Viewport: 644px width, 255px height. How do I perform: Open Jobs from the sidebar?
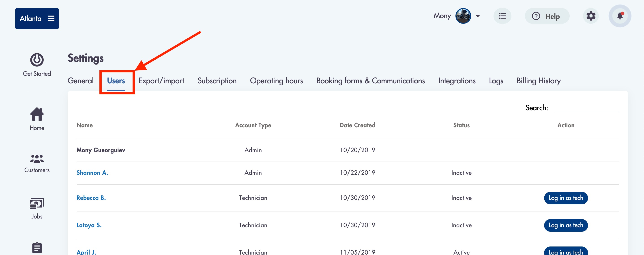tap(37, 209)
